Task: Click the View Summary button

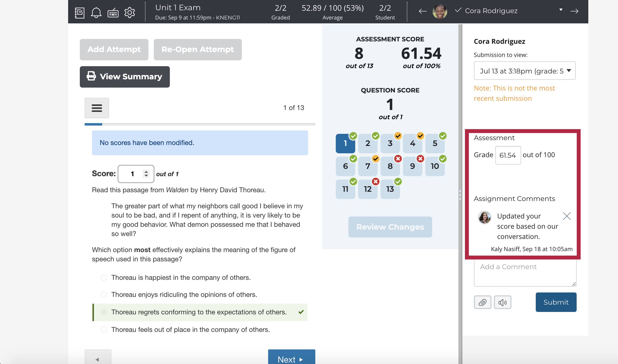Action: [125, 77]
